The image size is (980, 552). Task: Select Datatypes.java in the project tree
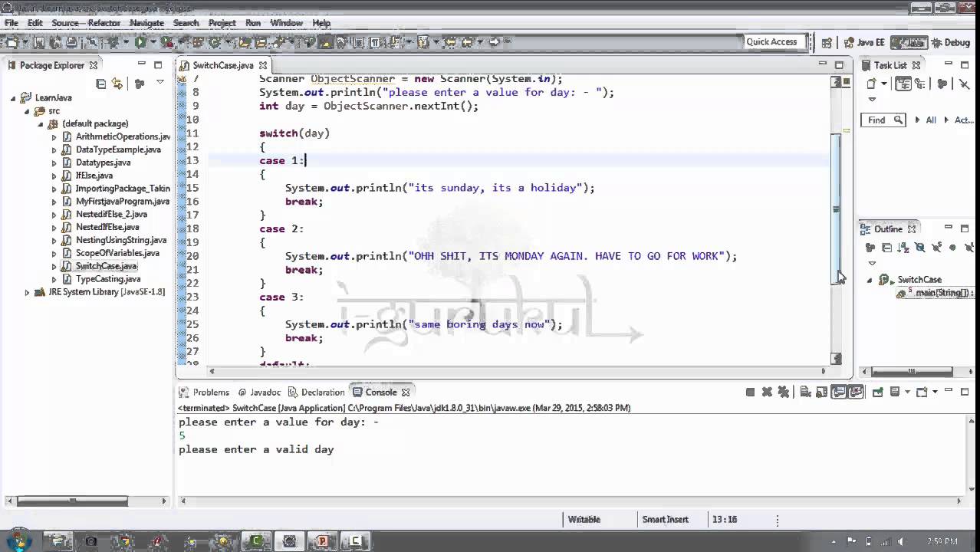(x=103, y=163)
